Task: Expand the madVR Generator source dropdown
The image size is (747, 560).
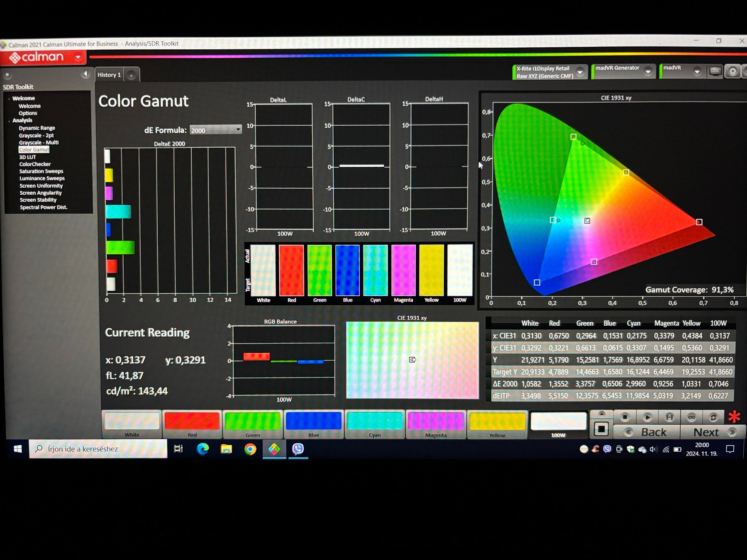Action: (648, 72)
